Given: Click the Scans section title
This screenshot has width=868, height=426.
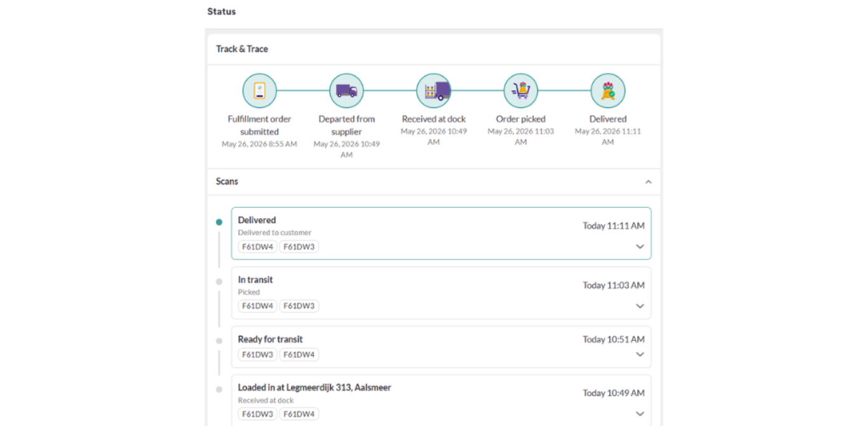Looking at the screenshot, I should (227, 181).
